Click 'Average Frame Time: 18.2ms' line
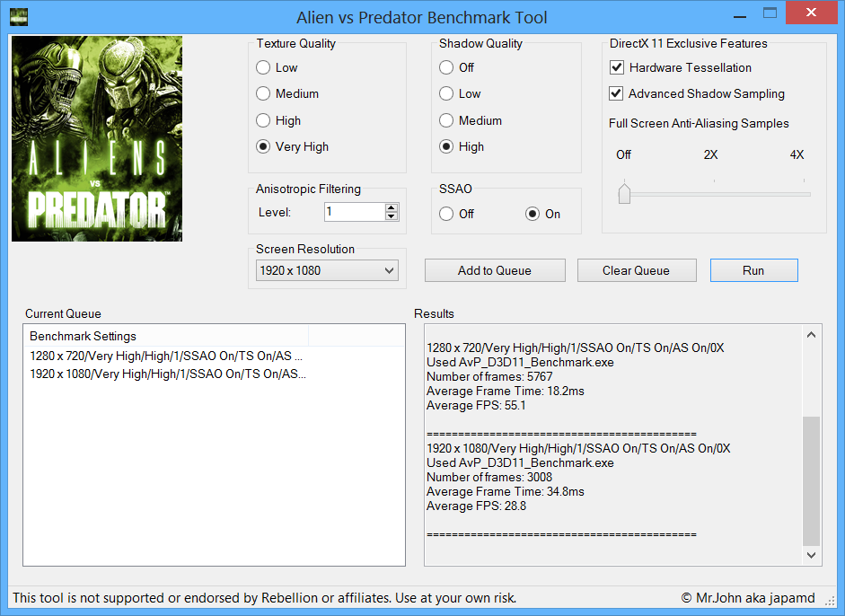 506,392
